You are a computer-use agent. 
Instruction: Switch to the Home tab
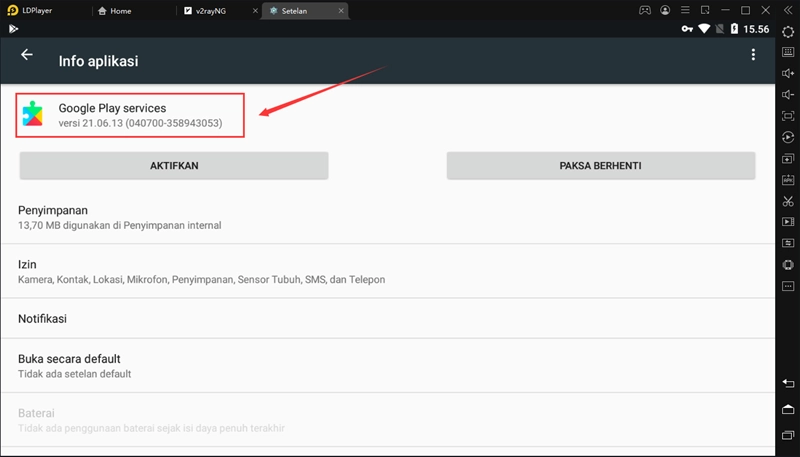coord(114,11)
